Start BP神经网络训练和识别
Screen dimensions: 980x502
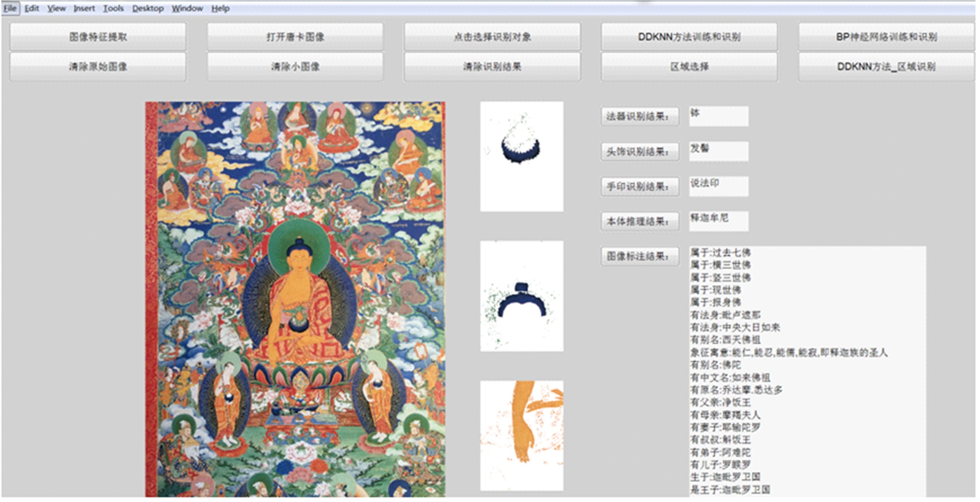[x=886, y=37]
